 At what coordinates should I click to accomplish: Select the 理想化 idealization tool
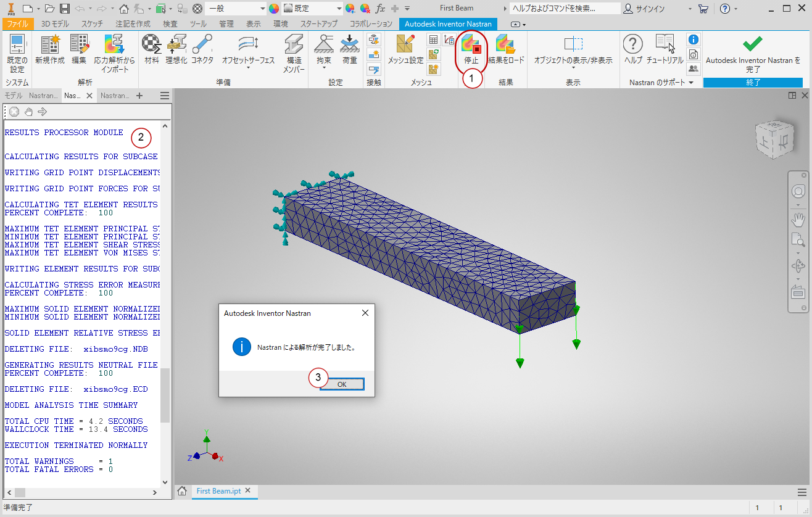click(176, 44)
